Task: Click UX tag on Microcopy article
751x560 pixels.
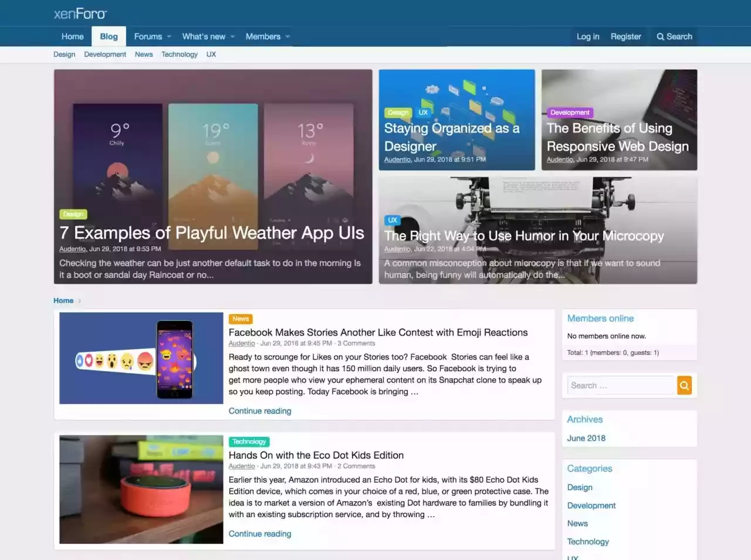Action: click(393, 220)
